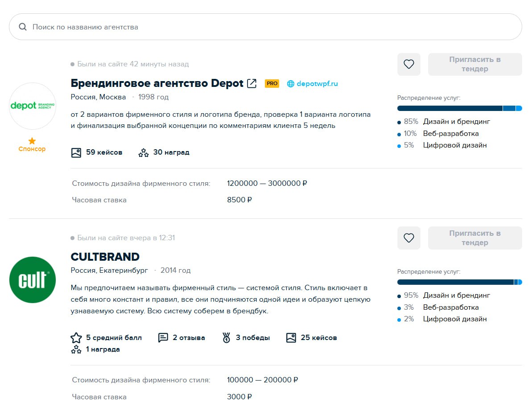Click awards stars icon for 30 наград
Screen dimensions: 532x410
(x=144, y=152)
